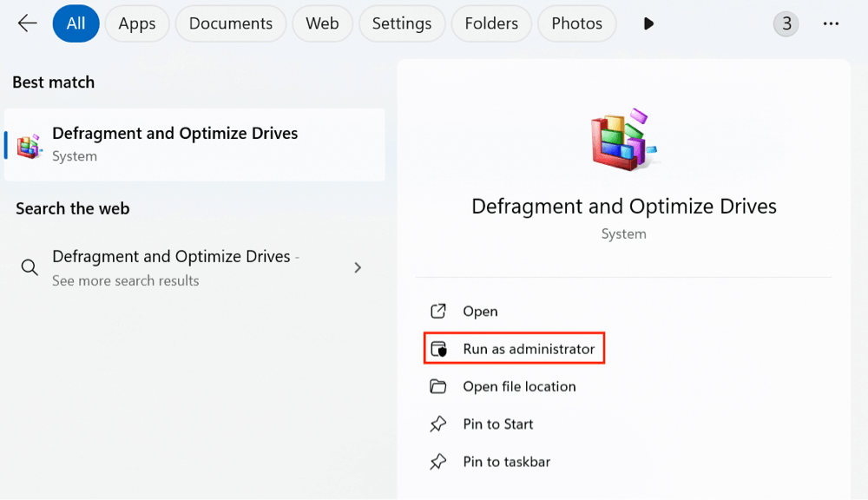Click the notification count badge showing 3
The height and width of the screenshot is (500, 868).
pyautogui.click(x=786, y=23)
